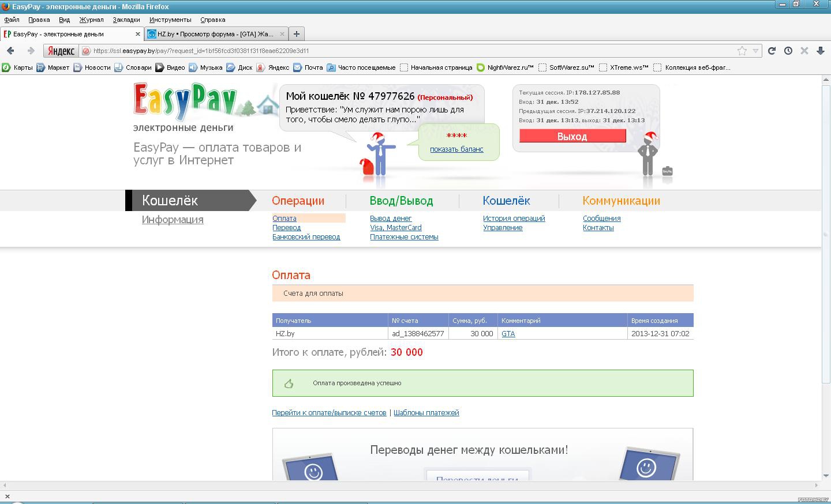Open the Видео bookmark

170,67
